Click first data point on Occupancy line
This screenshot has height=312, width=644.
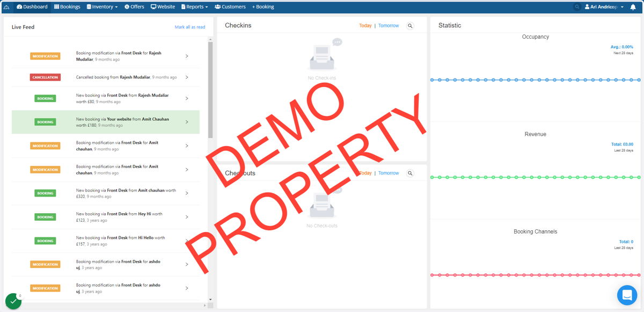pyautogui.click(x=432, y=80)
